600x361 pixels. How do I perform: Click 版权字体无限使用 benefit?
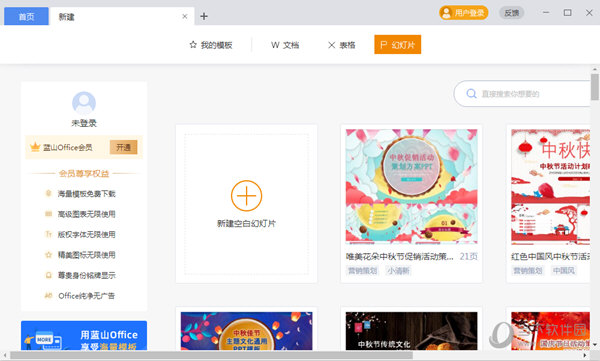point(86,234)
